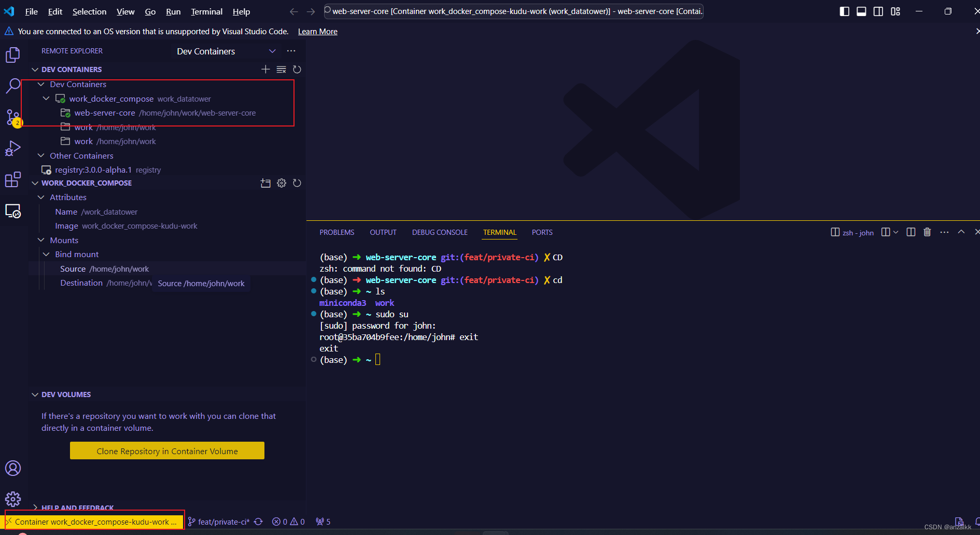The height and width of the screenshot is (535, 980).
Task: Open container settings gear in WORK_DOCKER_COMPOSE section
Action: (x=282, y=183)
